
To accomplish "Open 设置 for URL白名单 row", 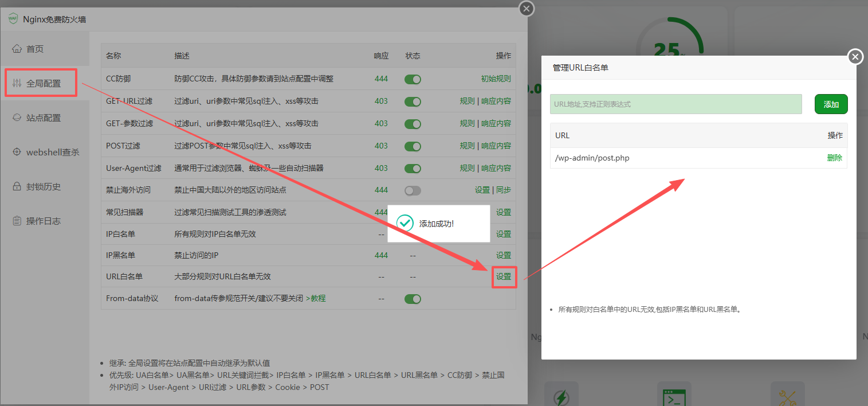I will (504, 276).
